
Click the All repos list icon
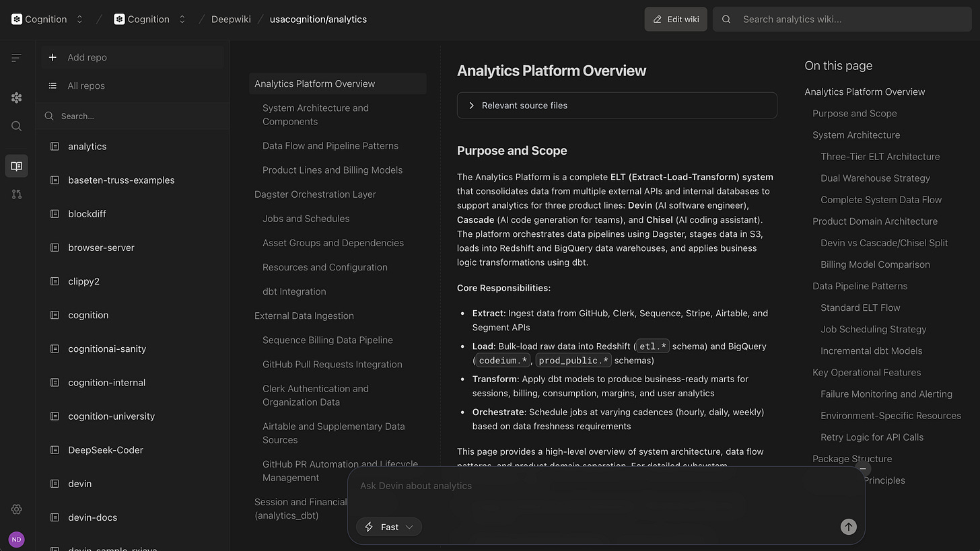[53, 85]
